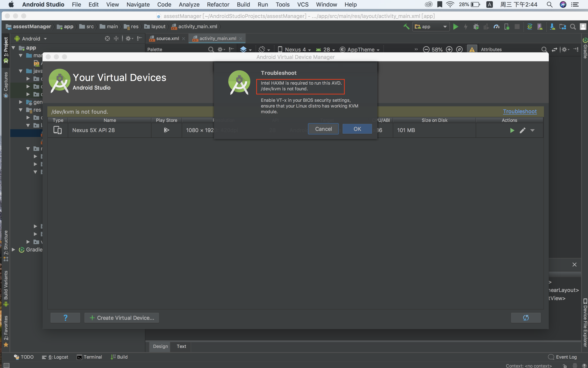Search attributes with the magnifier icon
588x368 pixels.
tap(544, 49)
